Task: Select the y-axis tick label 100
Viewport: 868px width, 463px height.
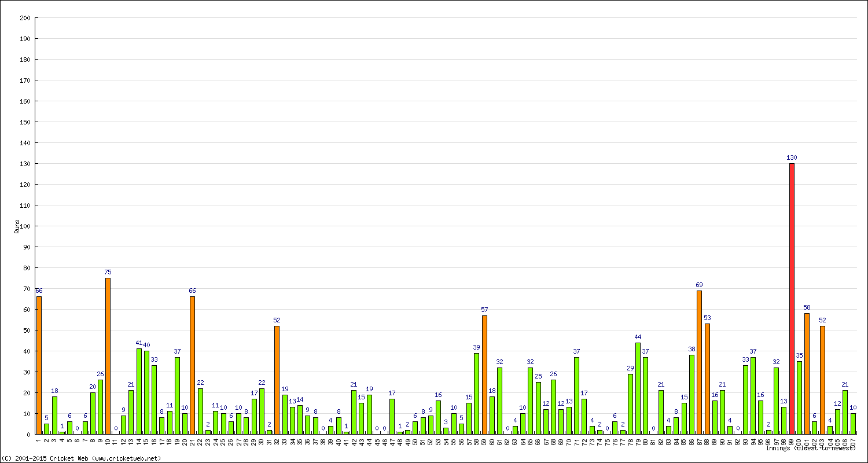Action: click(25, 226)
